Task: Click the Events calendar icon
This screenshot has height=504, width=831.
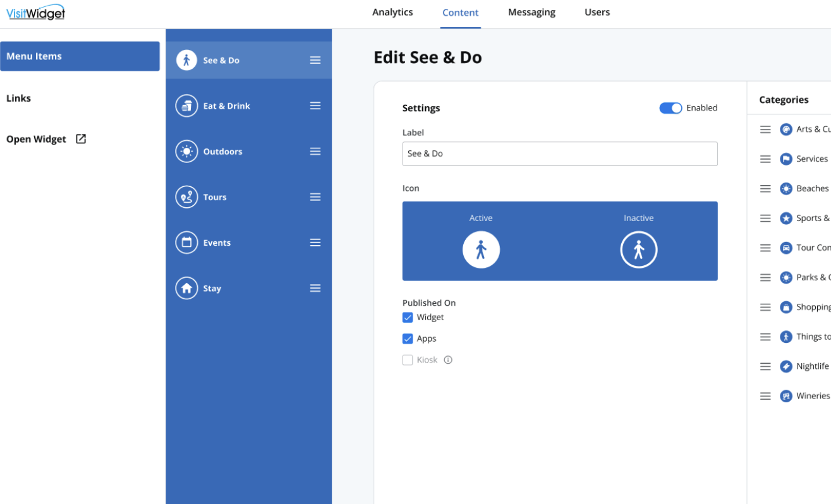Action: (x=186, y=242)
